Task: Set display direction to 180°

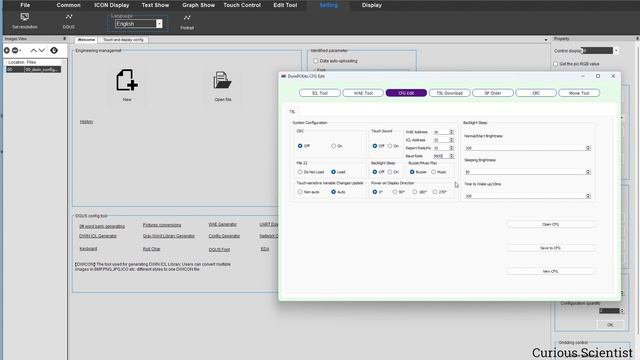Action: (415, 192)
